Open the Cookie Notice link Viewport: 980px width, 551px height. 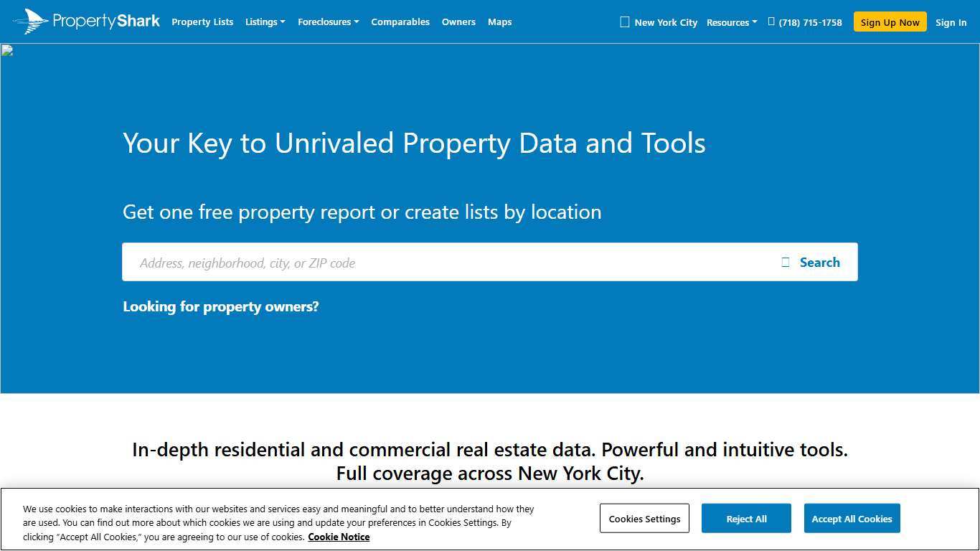point(339,537)
